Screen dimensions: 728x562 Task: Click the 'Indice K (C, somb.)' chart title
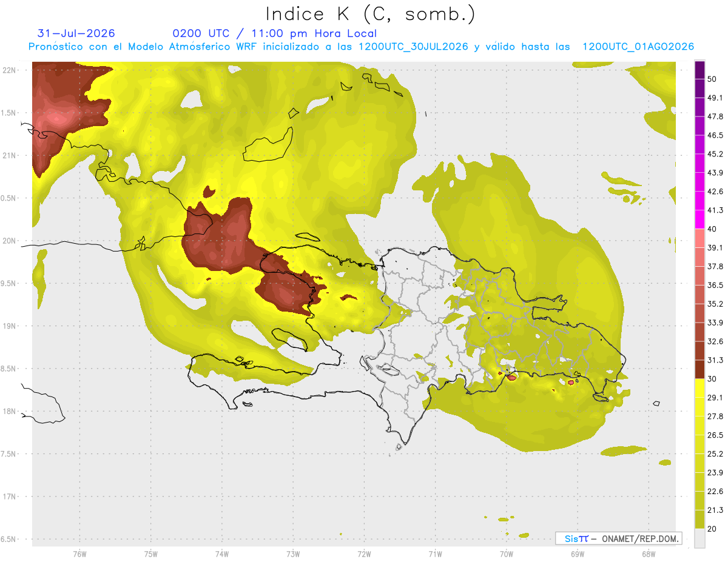click(x=370, y=15)
